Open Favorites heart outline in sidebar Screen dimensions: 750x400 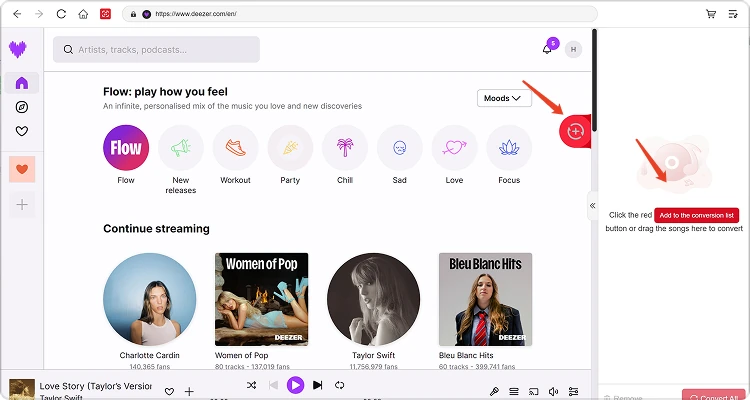coord(22,131)
